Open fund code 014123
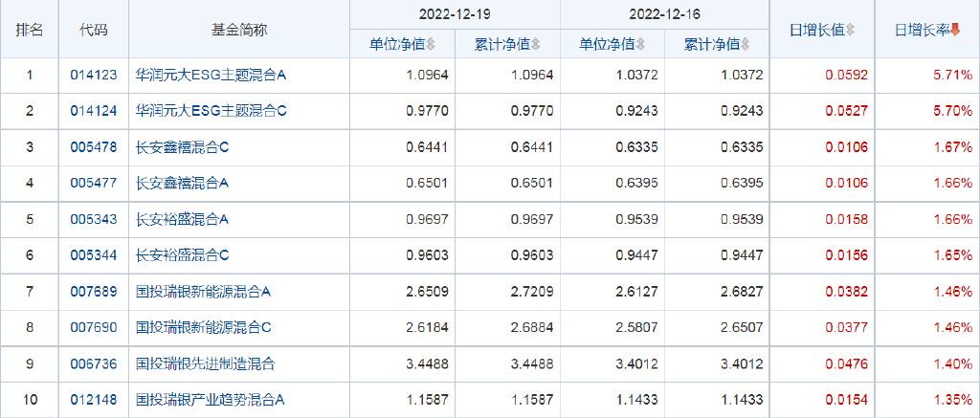980x418 pixels. coord(93,76)
